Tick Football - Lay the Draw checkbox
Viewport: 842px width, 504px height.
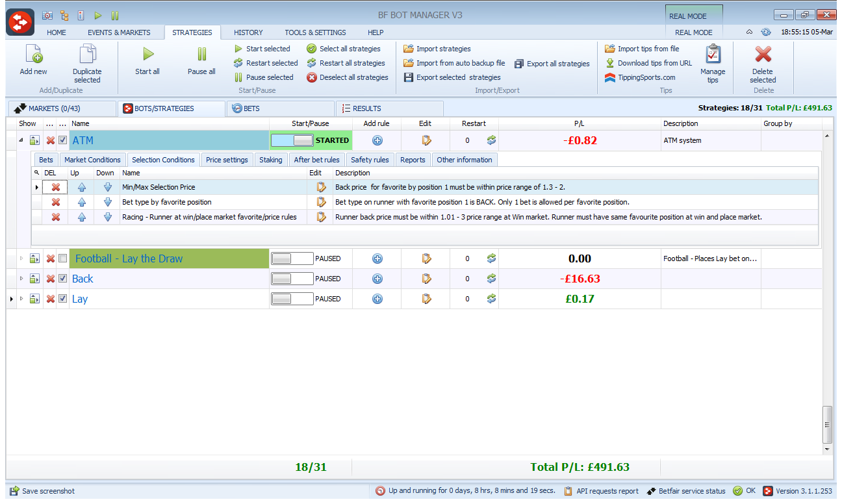(62, 258)
